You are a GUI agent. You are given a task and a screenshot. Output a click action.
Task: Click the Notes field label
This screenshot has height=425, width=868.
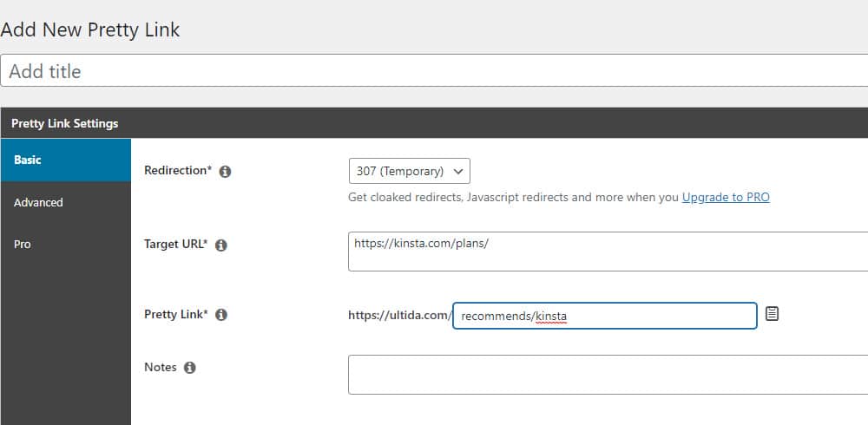click(161, 368)
